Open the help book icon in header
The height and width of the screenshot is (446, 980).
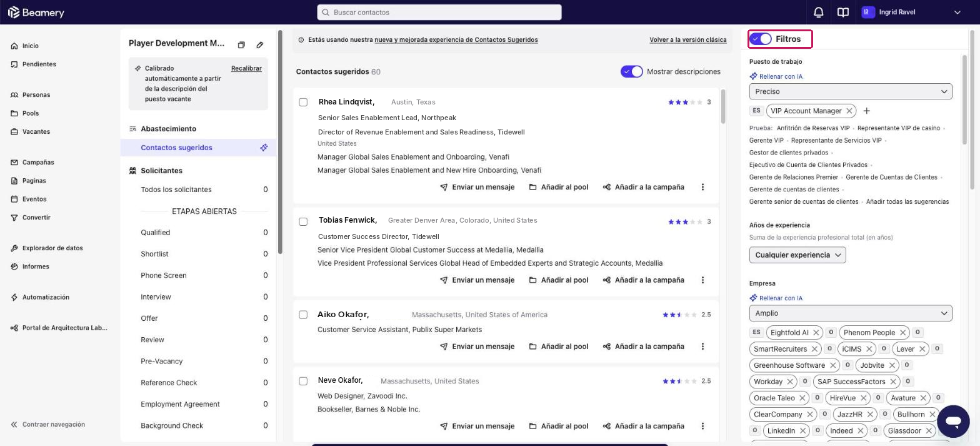click(843, 12)
